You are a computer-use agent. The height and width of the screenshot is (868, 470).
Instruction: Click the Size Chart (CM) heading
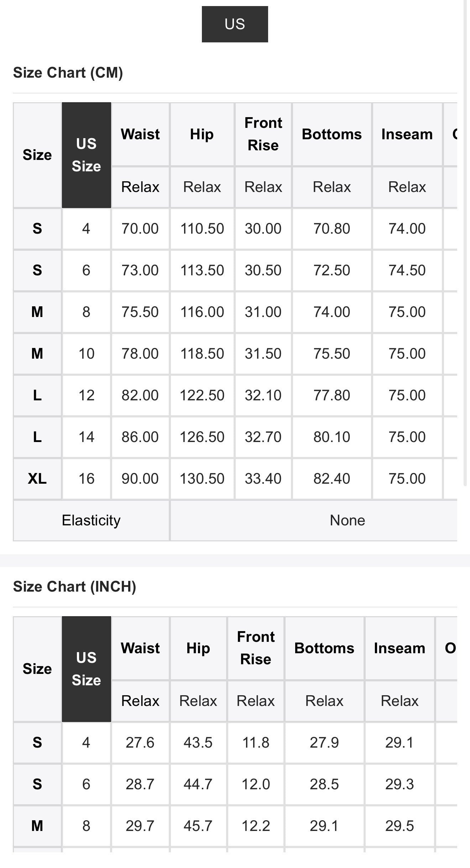(68, 73)
